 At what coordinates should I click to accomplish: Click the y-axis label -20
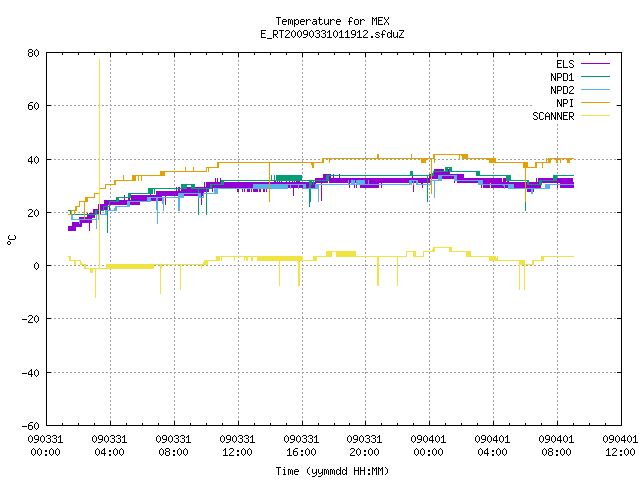[x=31, y=319]
